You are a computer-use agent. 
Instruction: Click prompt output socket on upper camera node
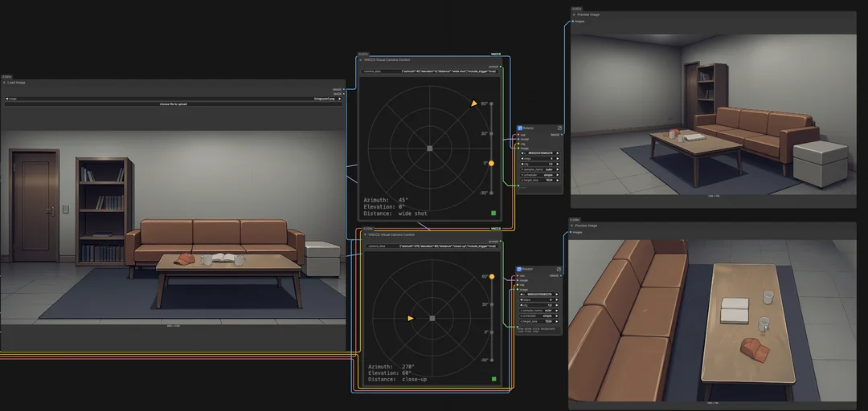click(501, 67)
